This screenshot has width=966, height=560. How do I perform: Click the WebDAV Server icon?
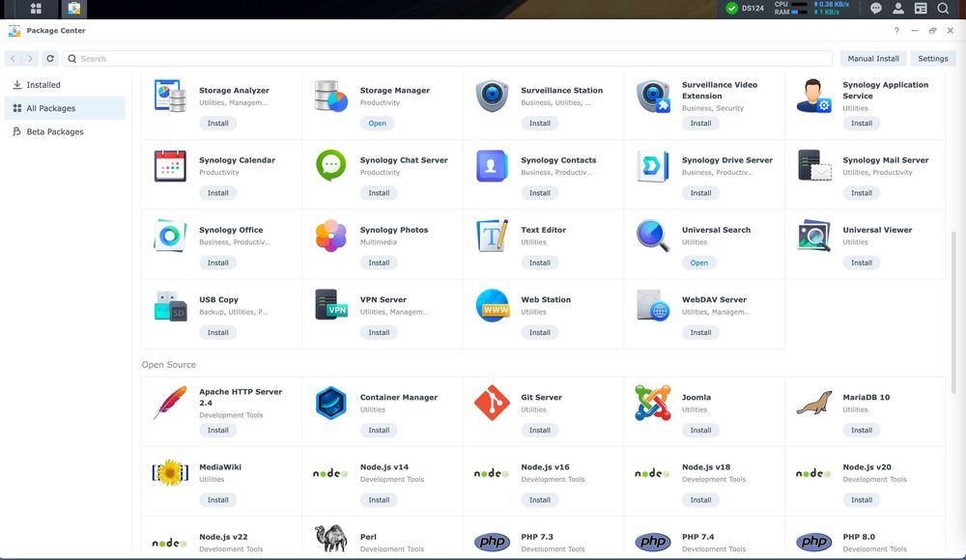click(x=652, y=305)
